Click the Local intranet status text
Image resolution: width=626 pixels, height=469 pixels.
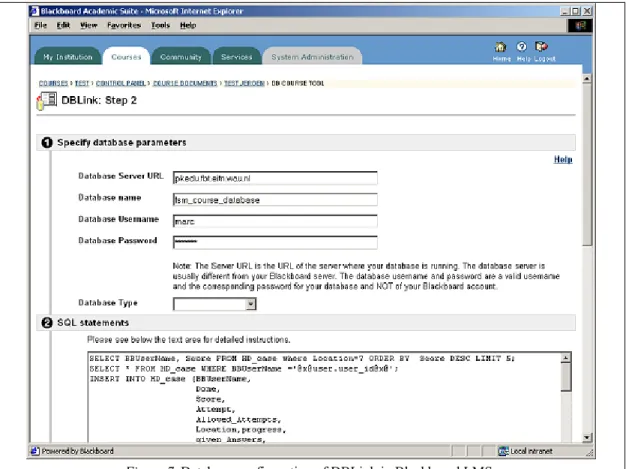(x=531, y=451)
